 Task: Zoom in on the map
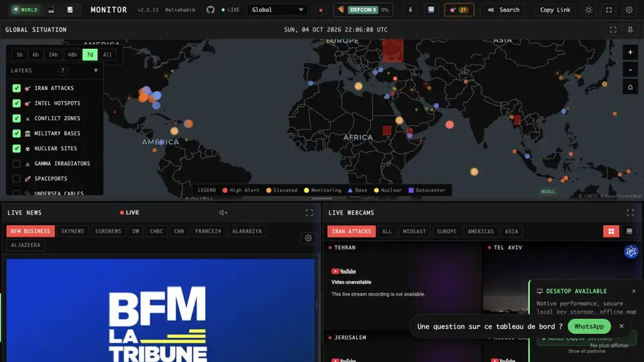click(630, 52)
